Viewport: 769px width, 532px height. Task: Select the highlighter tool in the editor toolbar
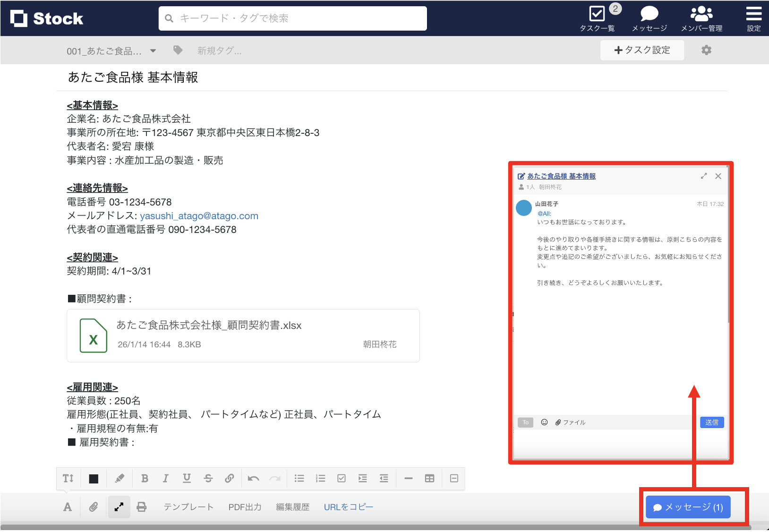(x=119, y=478)
